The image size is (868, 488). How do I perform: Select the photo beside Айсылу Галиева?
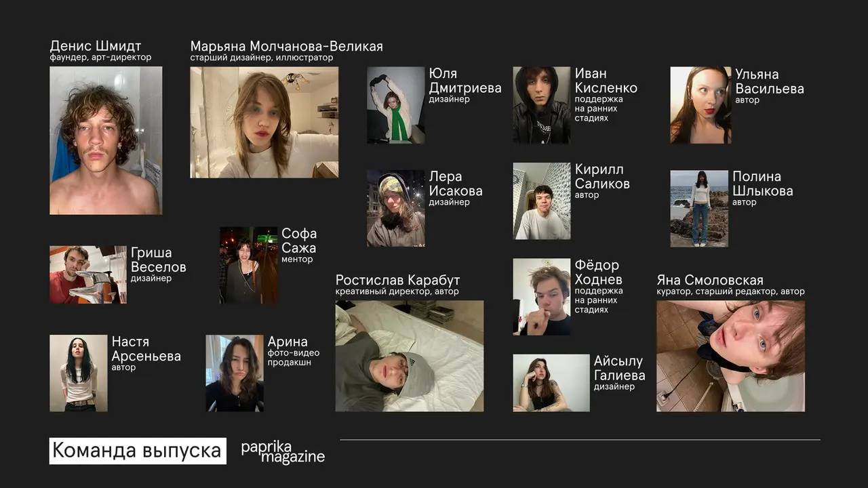coord(551,383)
